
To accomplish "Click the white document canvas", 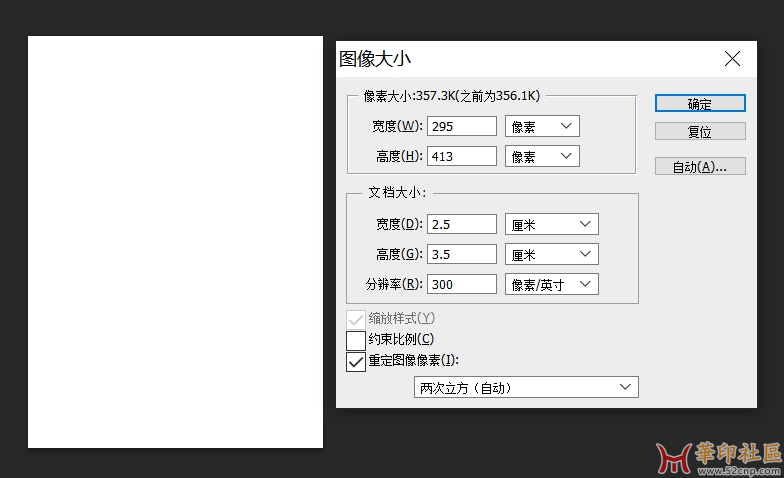I will point(175,242).
